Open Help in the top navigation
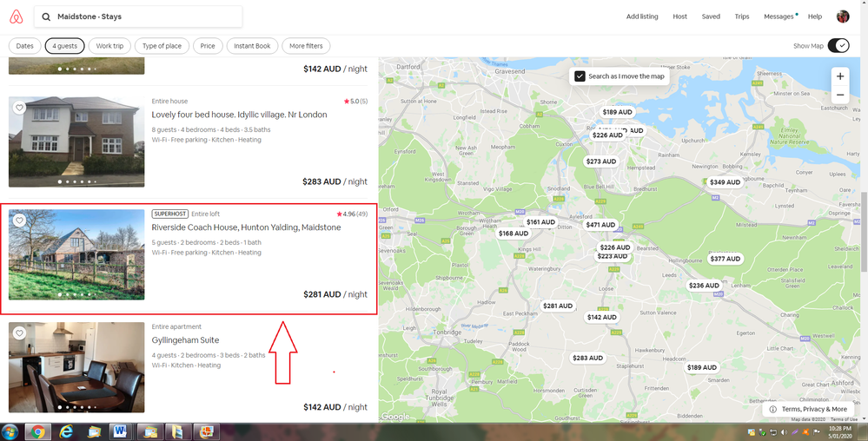This screenshot has width=868, height=441. (x=815, y=16)
